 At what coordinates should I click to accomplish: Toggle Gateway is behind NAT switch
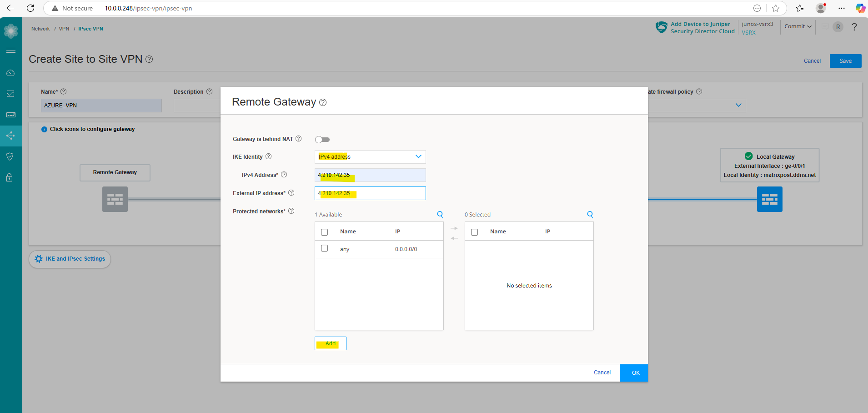[322, 140]
